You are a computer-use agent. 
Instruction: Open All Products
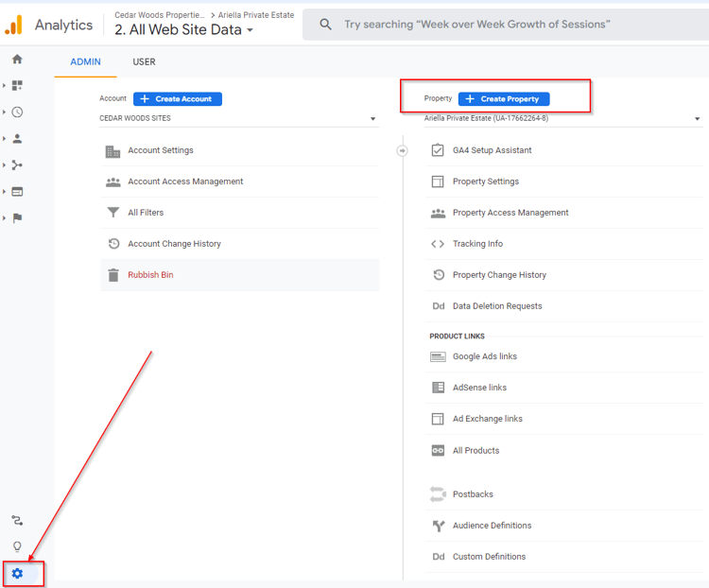pos(564,451)
